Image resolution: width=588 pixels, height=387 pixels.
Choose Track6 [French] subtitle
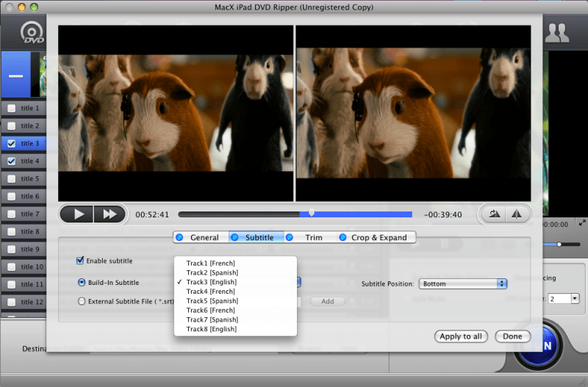point(235,310)
